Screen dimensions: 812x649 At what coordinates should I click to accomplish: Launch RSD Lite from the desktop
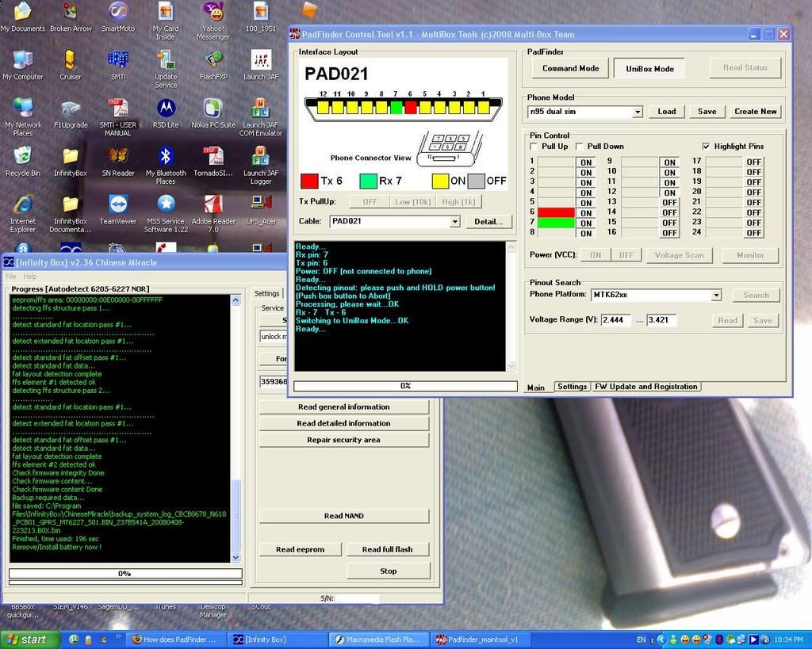pyautogui.click(x=166, y=113)
